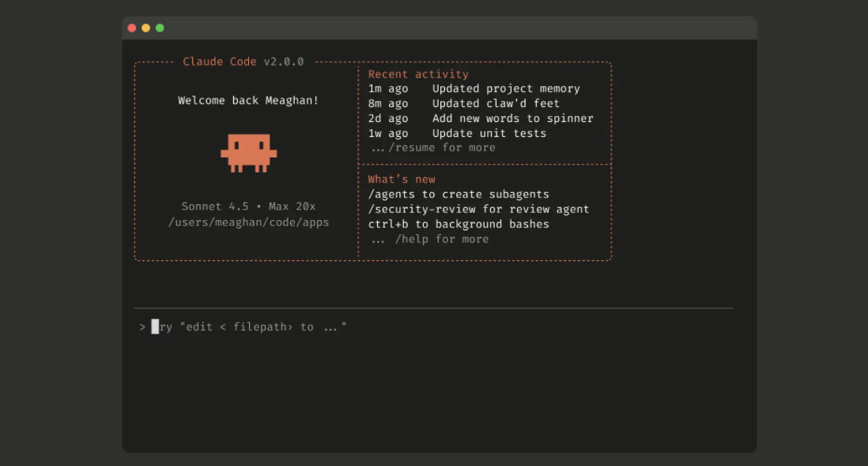868x466 pixels.
Task: Click the white text cursor block in prompt
Action: [x=155, y=327]
